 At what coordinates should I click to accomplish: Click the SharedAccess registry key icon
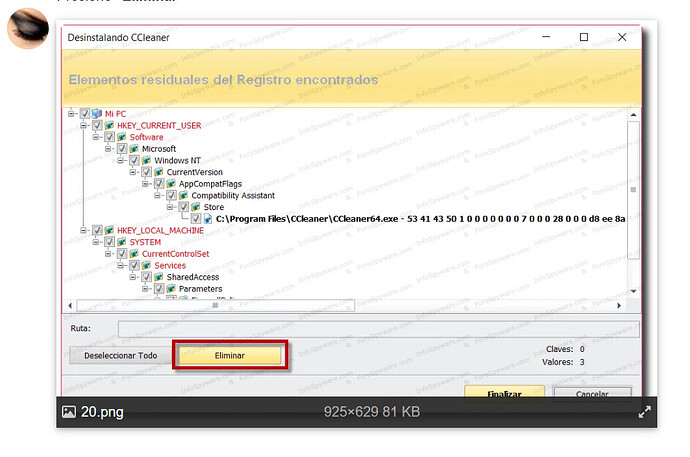click(158, 277)
